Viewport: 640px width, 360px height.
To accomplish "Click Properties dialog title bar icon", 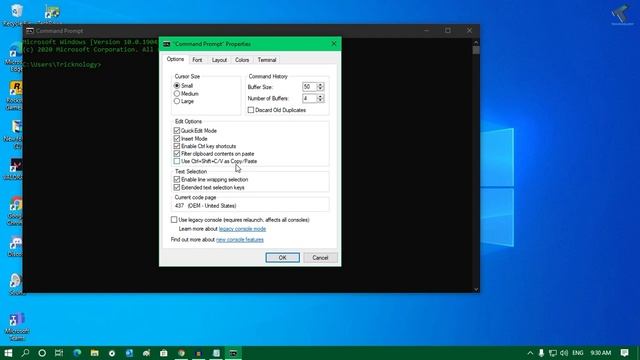I will tap(167, 44).
